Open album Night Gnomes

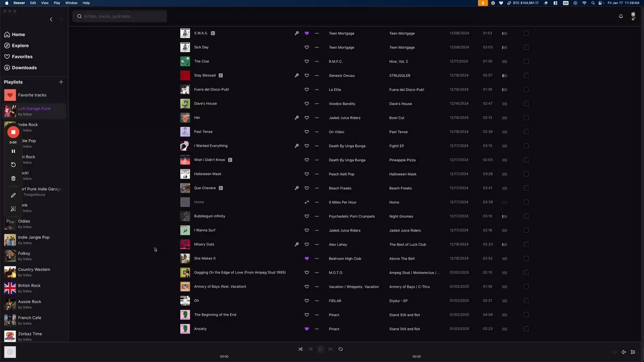click(x=401, y=216)
